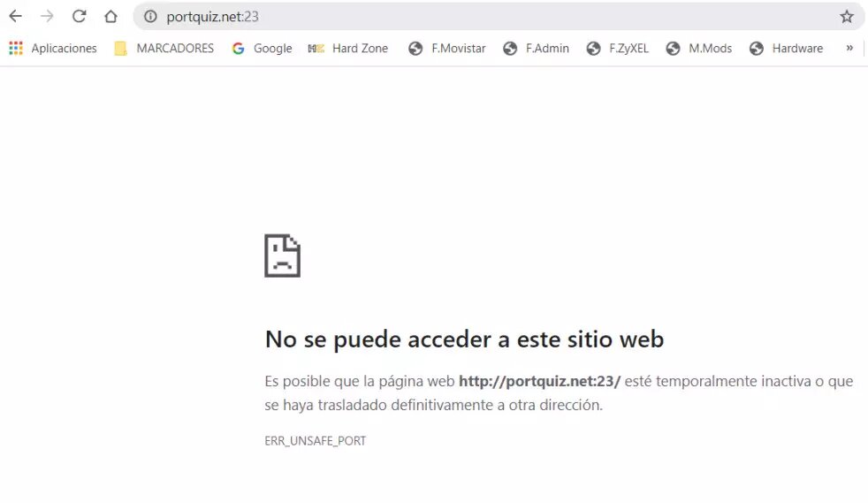Click the forward navigation arrow
868x503 pixels.
47,16
